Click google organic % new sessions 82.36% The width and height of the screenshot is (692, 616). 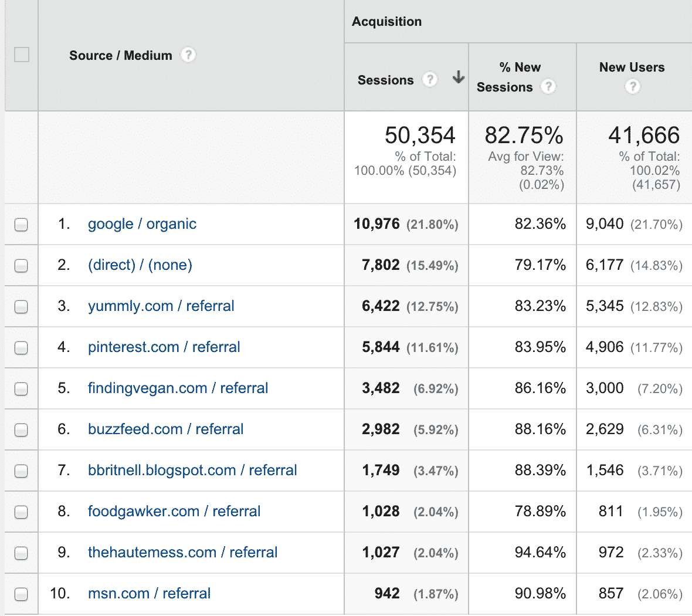(540, 224)
